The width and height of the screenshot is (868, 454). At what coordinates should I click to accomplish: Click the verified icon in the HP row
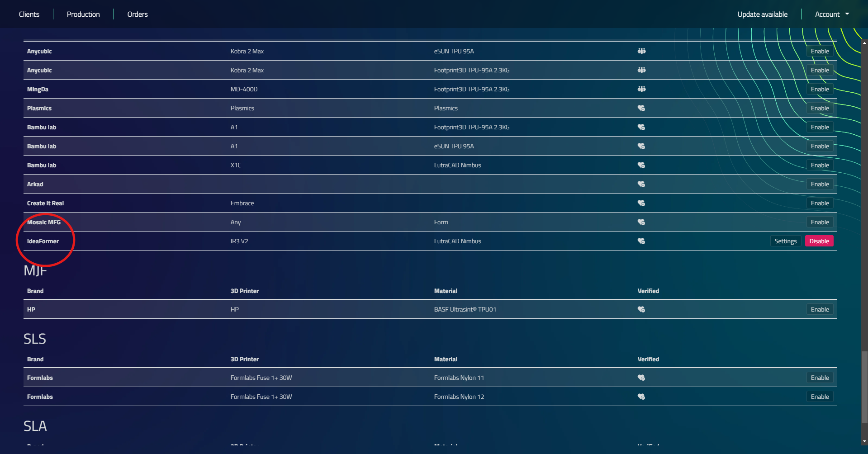point(641,309)
